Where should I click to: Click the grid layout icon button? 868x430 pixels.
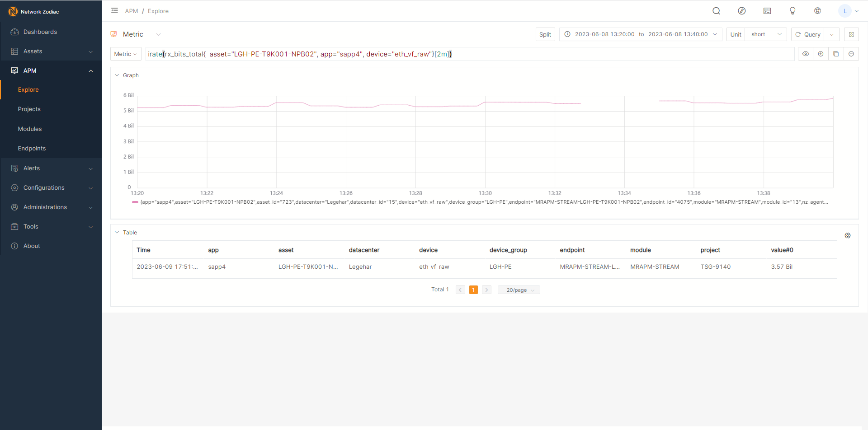tap(851, 34)
